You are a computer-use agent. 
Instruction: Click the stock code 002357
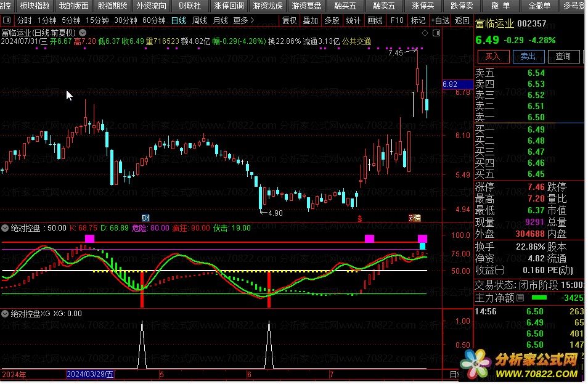[532, 23]
